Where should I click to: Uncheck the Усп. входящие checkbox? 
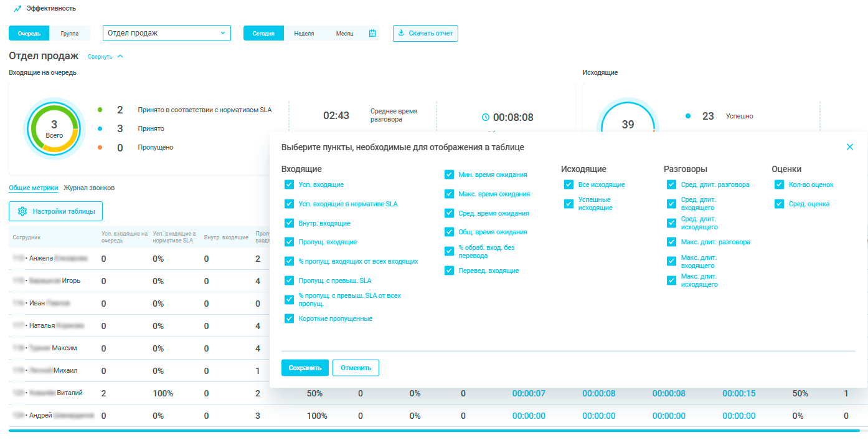tap(289, 184)
